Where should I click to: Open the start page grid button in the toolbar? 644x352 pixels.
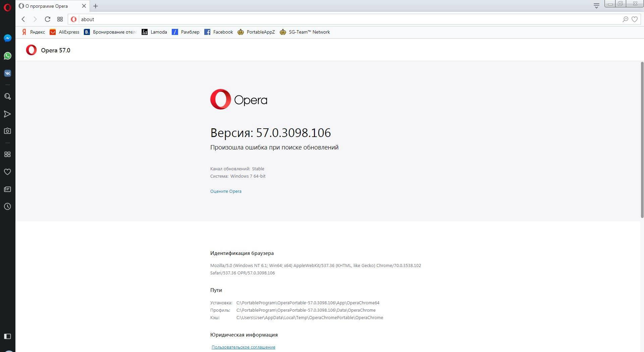click(x=60, y=19)
